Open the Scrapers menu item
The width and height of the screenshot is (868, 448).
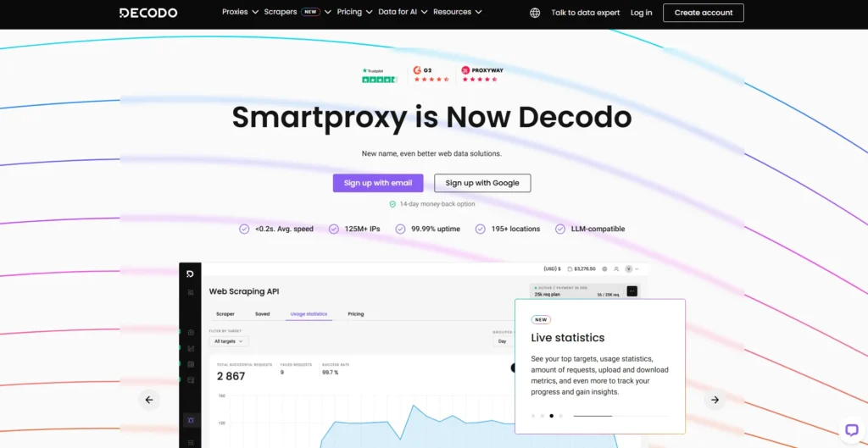click(280, 13)
